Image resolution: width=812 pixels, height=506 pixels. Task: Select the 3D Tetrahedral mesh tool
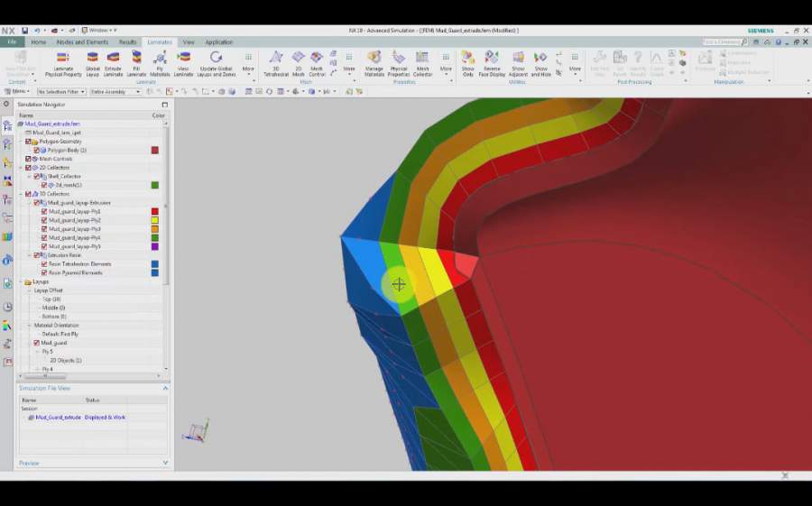[x=276, y=60]
